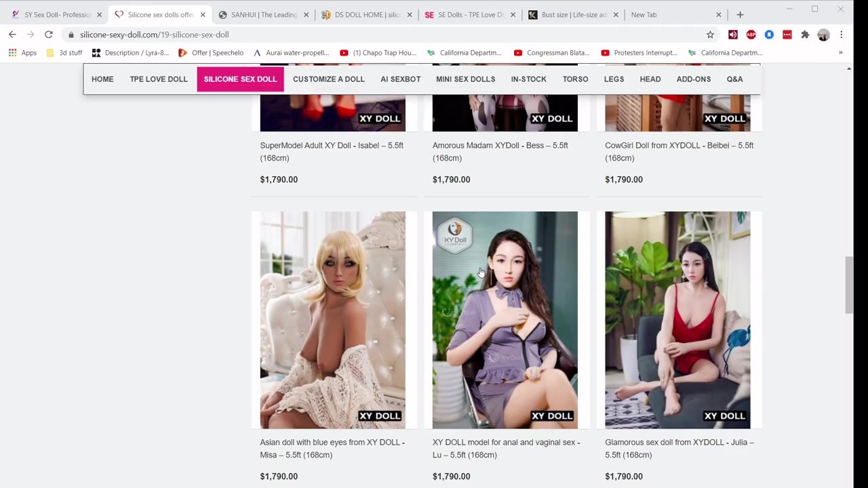The width and height of the screenshot is (868, 488).
Task: Open the SuperModel Adult XY Doll - Isabel link
Action: click(x=332, y=152)
